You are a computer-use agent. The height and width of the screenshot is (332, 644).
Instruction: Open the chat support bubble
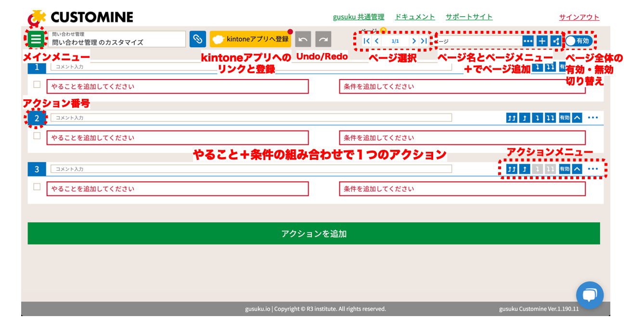[x=590, y=295]
